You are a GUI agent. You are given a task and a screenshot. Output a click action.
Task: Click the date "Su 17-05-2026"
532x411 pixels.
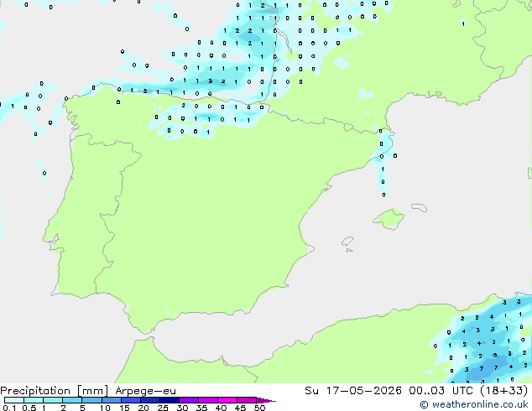pyautogui.click(x=353, y=390)
